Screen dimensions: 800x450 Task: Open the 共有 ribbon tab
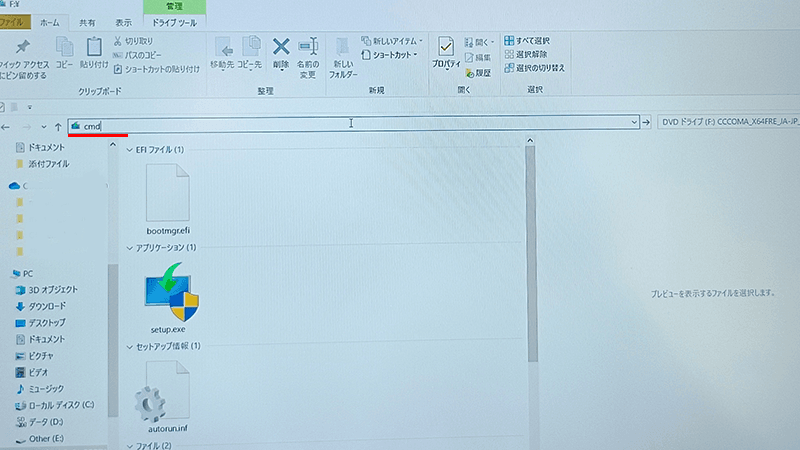coord(88,21)
